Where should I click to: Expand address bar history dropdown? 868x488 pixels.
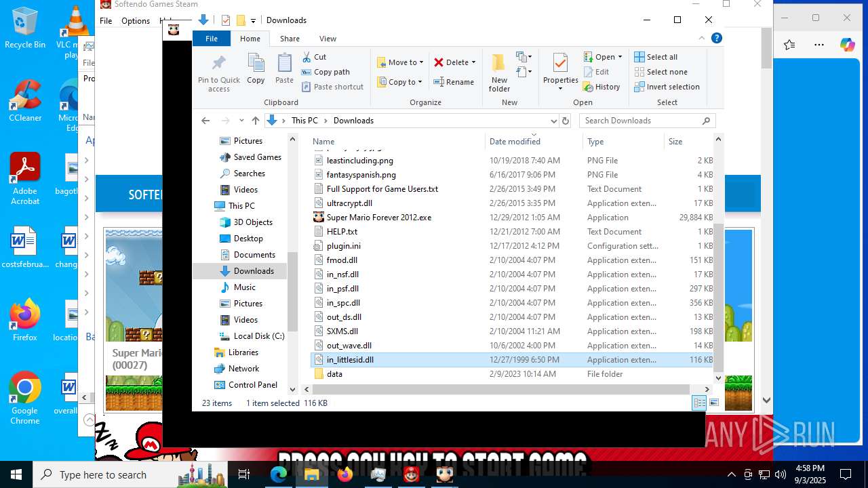(553, 121)
